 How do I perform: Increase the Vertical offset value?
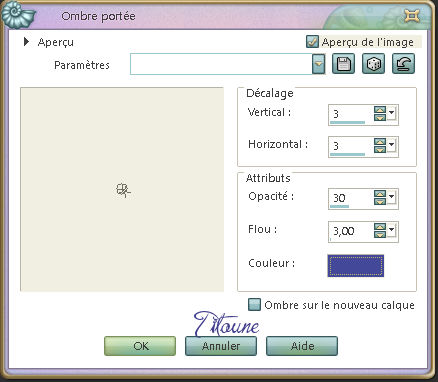(380, 110)
